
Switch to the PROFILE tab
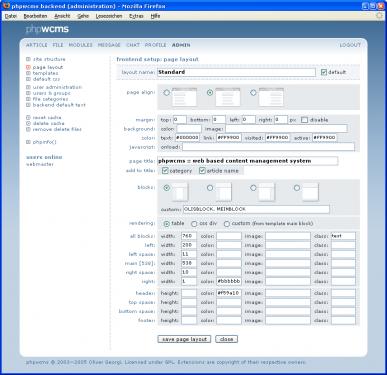coord(155,45)
